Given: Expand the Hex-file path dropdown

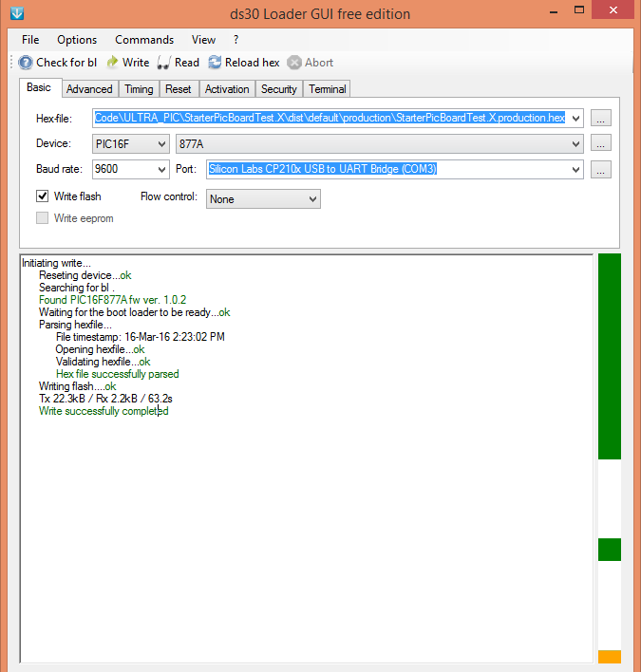Looking at the screenshot, I should [x=576, y=118].
